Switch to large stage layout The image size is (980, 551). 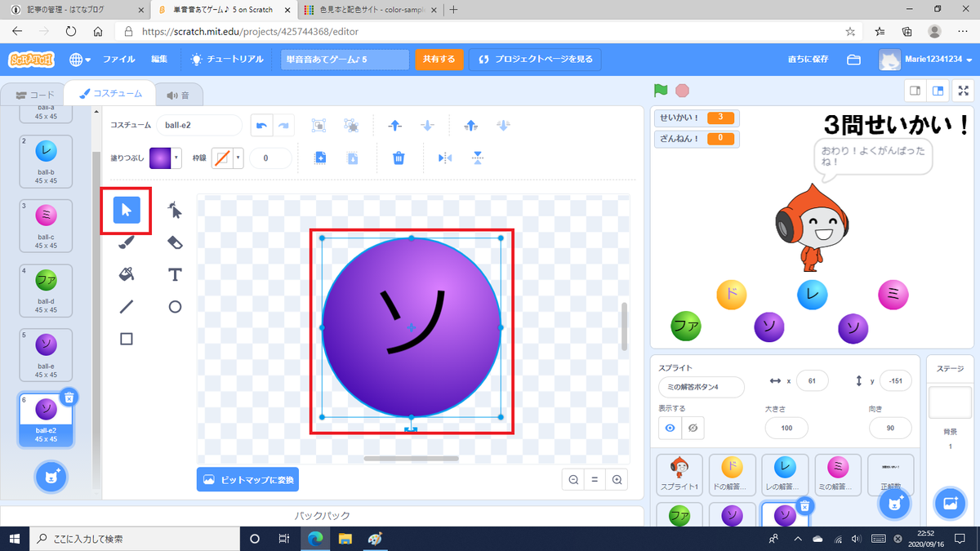[938, 91]
